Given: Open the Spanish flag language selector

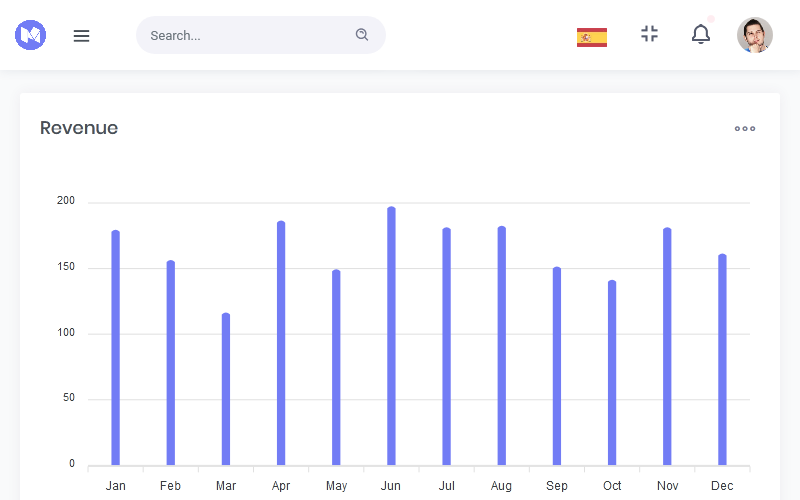Looking at the screenshot, I should (x=592, y=37).
